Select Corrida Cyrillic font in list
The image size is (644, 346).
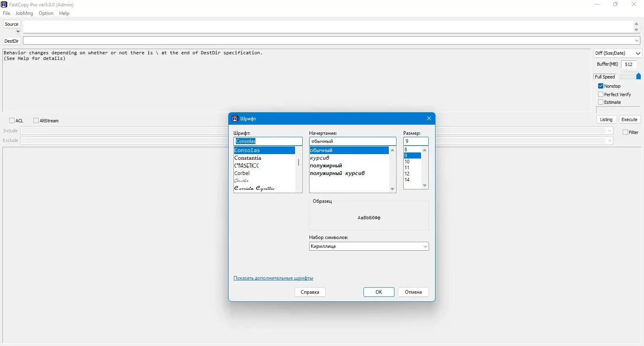pyautogui.click(x=264, y=188)
